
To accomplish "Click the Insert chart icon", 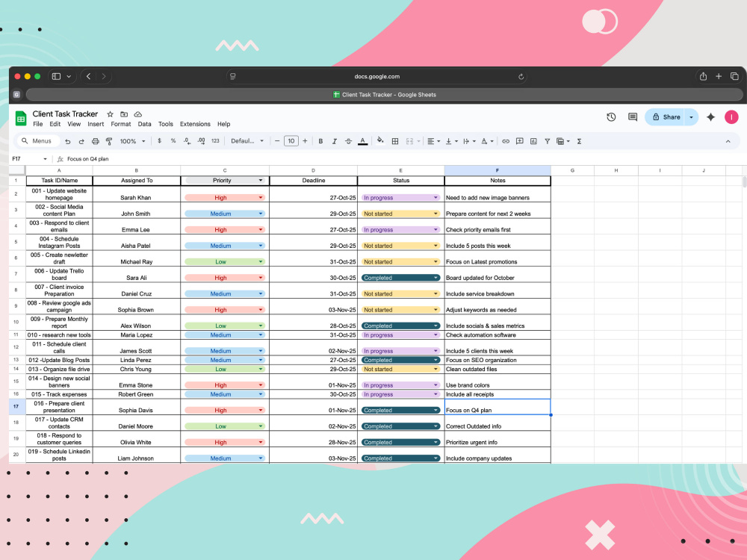I will 533,141.
